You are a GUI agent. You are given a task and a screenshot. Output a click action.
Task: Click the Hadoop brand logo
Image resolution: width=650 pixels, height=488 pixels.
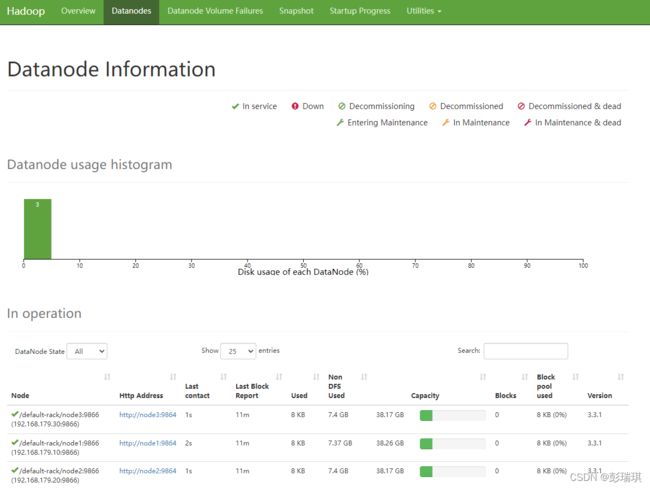pyautogui.click(x=26, y=11)
